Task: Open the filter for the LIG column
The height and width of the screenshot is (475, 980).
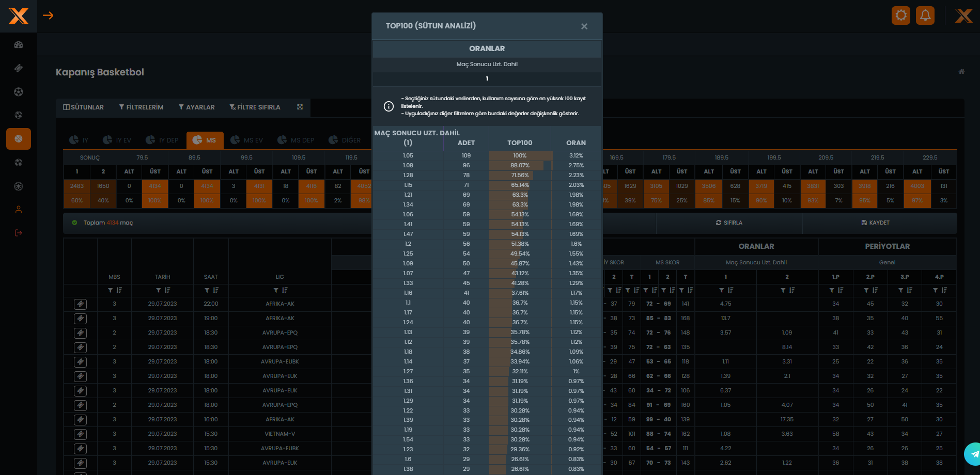Action: tap(276, 290)
